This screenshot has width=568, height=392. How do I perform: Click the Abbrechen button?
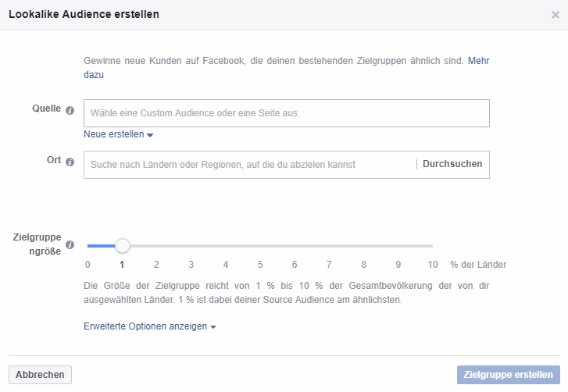[x=40, y=375]
